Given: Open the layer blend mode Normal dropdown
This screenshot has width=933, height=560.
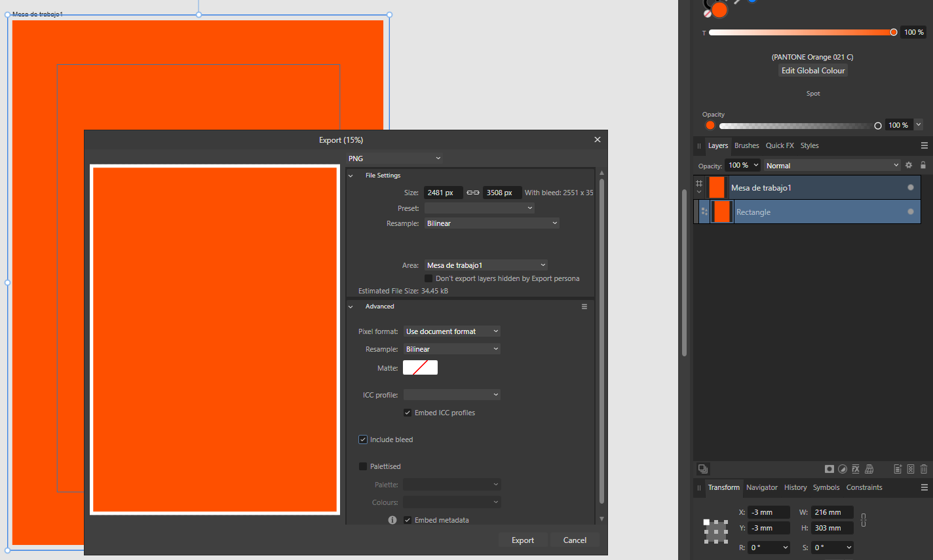Looking at the screenshot, I should pos(833,166).
